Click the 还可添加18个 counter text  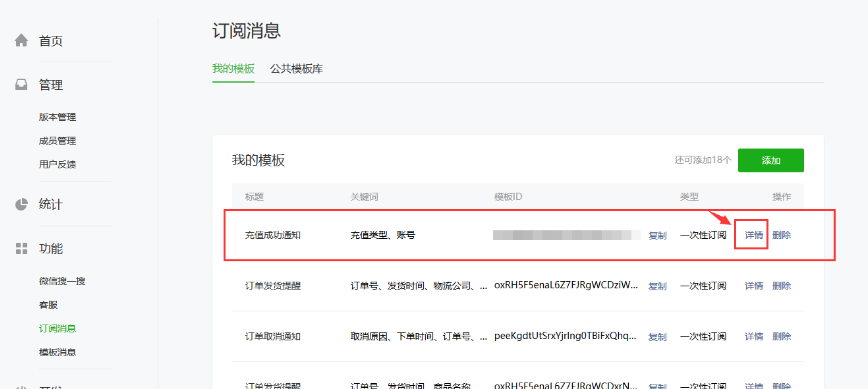point(702,160)
